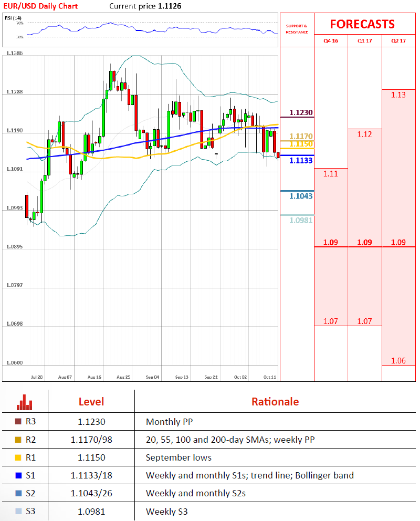Click the 1.1288 price axis label

click(x=14, y=92)
